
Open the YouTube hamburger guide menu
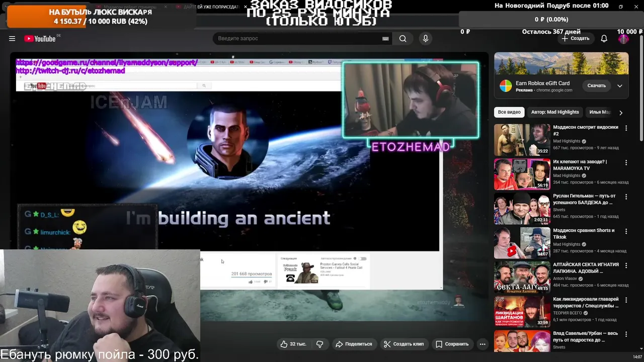12,39
